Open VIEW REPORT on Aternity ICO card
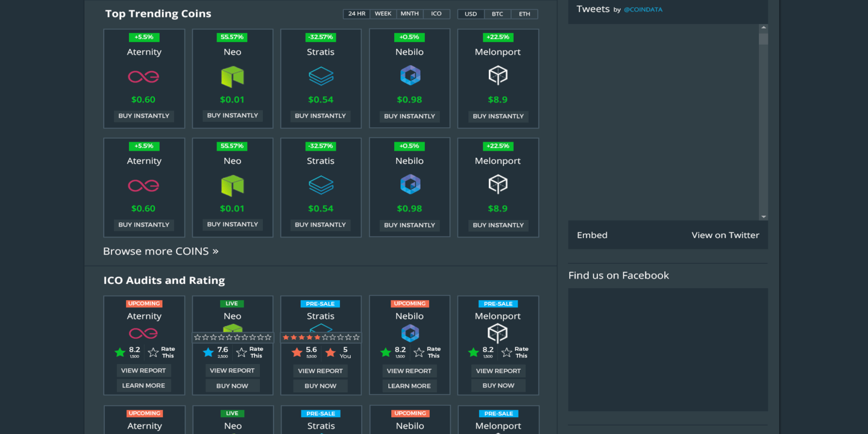The width and height of the screenshot is (868, 434). pyautogui.click(x=143, y=371)
